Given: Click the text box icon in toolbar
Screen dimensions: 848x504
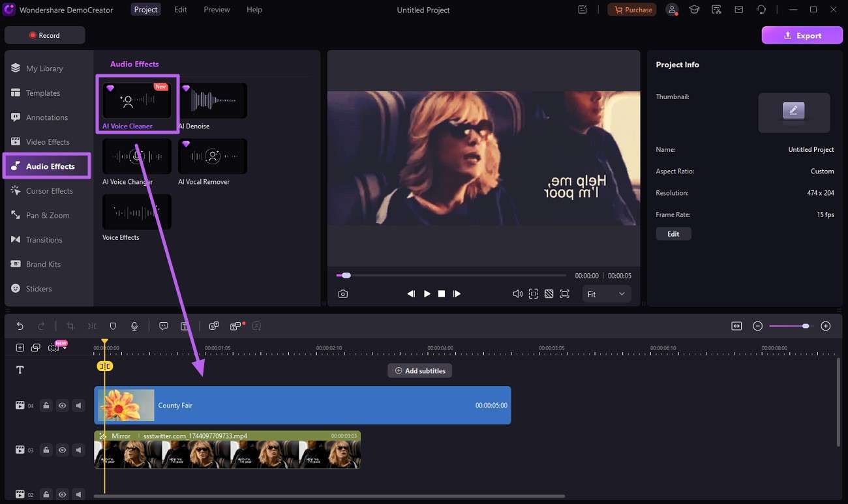Looking at the screenshot, I should [x=185, y=326].
